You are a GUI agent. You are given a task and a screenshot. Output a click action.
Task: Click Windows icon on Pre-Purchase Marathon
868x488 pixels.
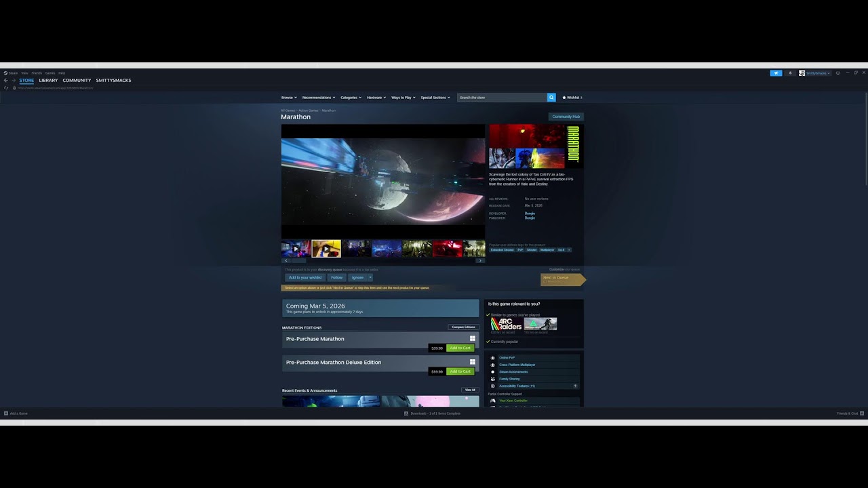[473, 338]
